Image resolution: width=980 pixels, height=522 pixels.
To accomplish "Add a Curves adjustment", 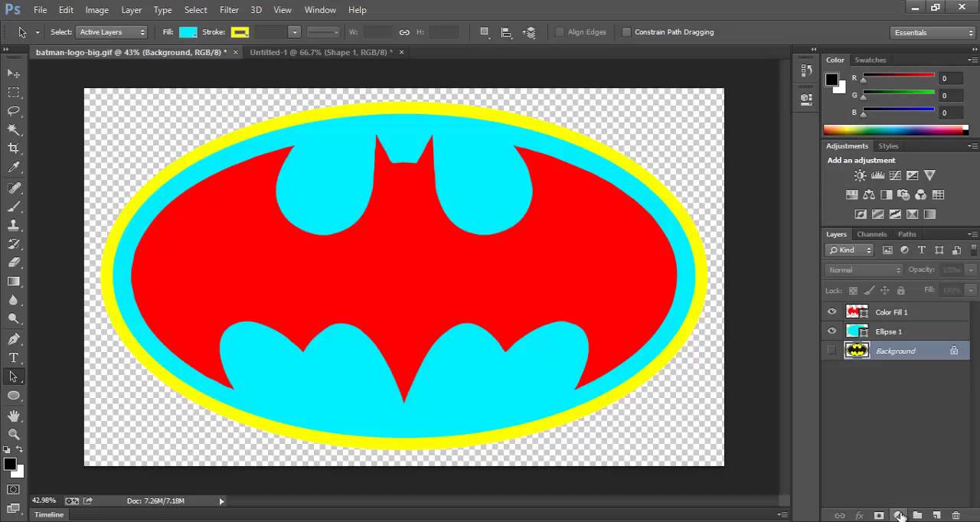I will click(894, 175).
